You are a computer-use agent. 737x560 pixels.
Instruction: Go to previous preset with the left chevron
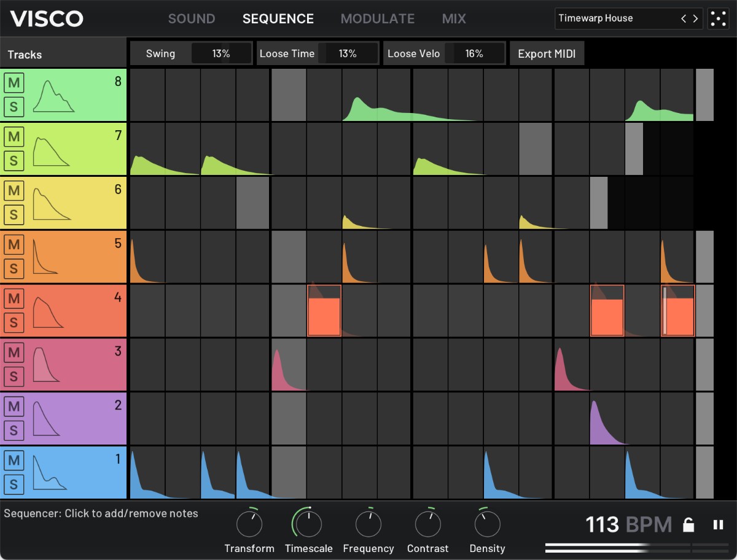[x=684, y=18]
